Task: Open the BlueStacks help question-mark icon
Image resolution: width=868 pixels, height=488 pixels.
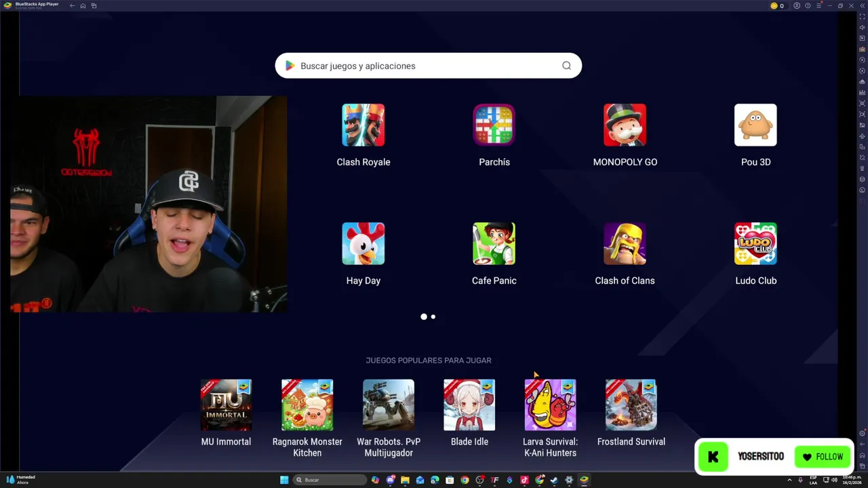Action: tap(807, 6)
